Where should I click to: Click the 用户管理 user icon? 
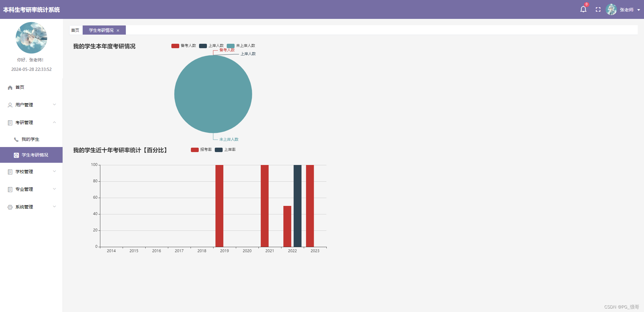click(10, 105)
